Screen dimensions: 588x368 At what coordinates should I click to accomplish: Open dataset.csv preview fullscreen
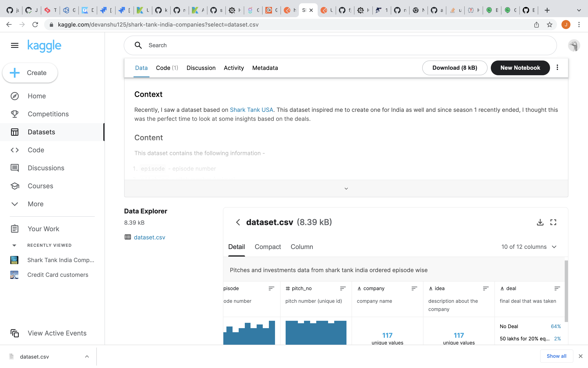(553, 222)
